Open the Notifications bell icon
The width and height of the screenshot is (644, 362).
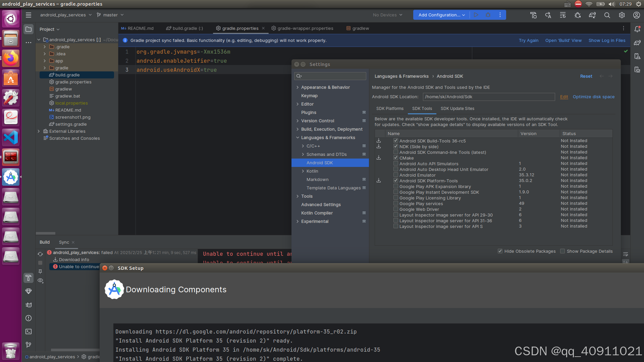638,29
